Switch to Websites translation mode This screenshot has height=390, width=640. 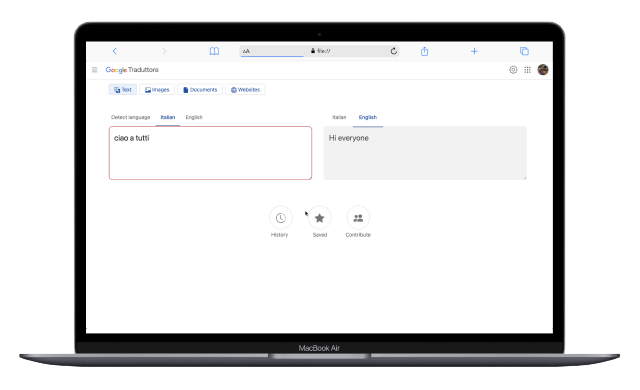coord(245,90)
